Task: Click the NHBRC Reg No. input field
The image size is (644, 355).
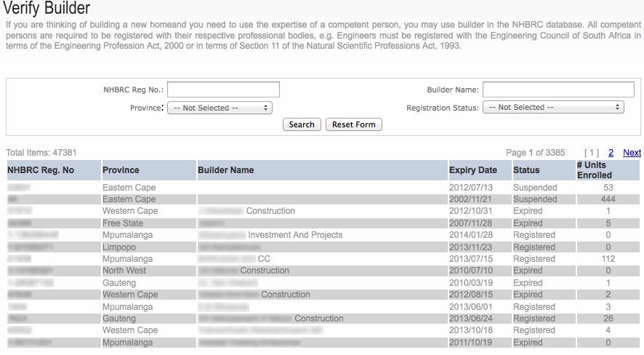Action: 223,89
